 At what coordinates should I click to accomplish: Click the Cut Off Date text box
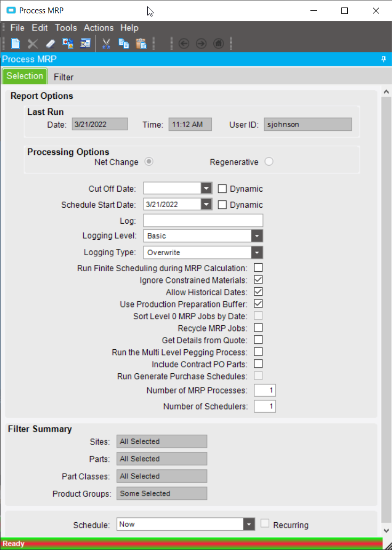click(x=172, y=188)
